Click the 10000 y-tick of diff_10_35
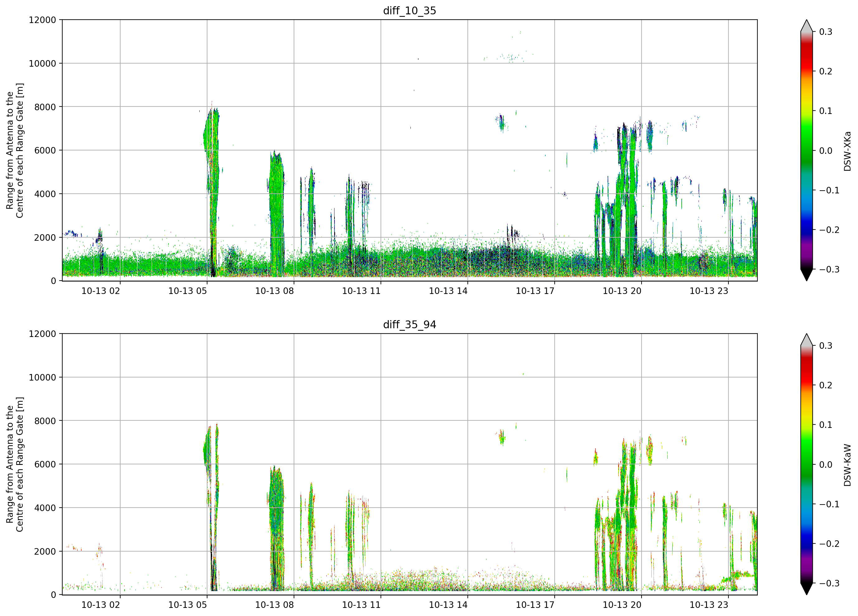Viewport: 858px width, 616px height. pyautogui.click(x=42, y=64)
